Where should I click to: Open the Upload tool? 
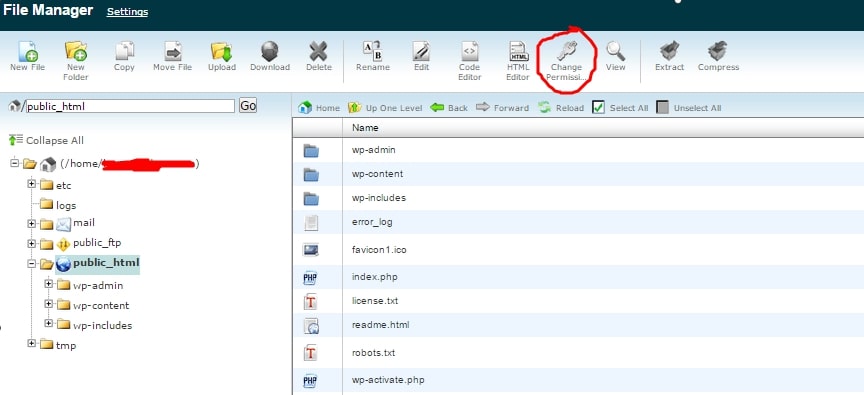[x=222, y=56]
